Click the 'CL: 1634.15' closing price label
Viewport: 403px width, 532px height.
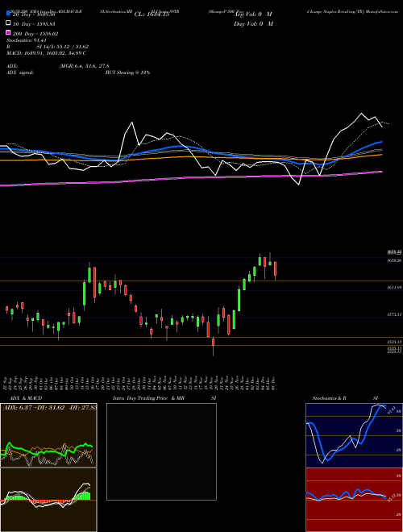152,15
